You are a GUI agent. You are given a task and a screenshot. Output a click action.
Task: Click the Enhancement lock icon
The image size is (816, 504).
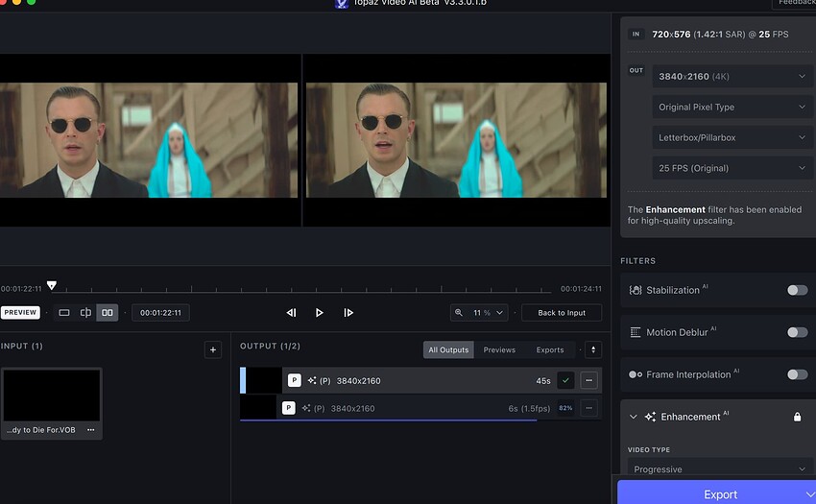click(797, 417)
